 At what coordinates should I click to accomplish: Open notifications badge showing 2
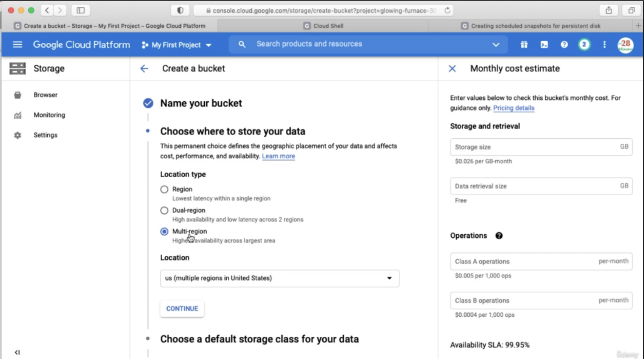[x=584, y=45]
